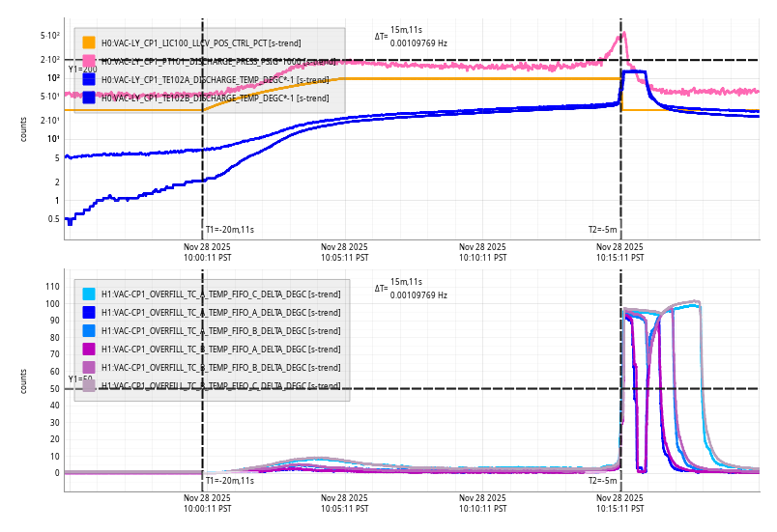Click the ΔT readout in the upper plot
The height and width of the screenshot is (532, 777).
pyautogui.click(x=411, y=38)
